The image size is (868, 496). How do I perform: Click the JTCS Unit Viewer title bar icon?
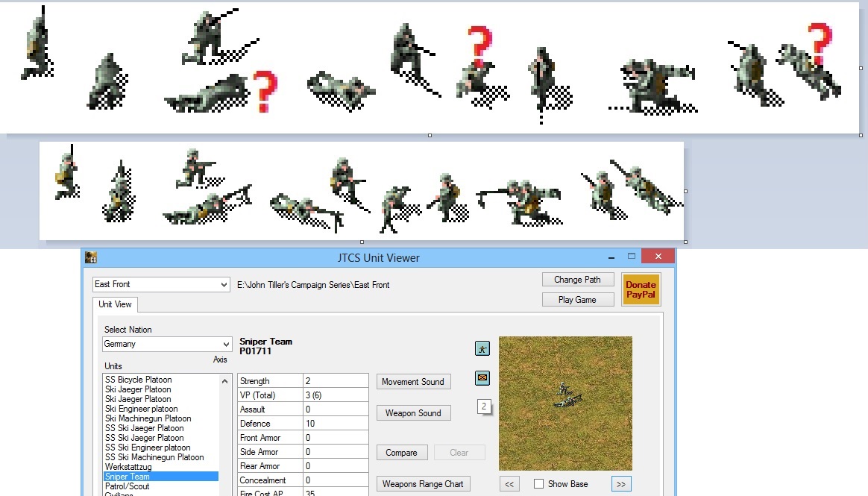(91, 257)
